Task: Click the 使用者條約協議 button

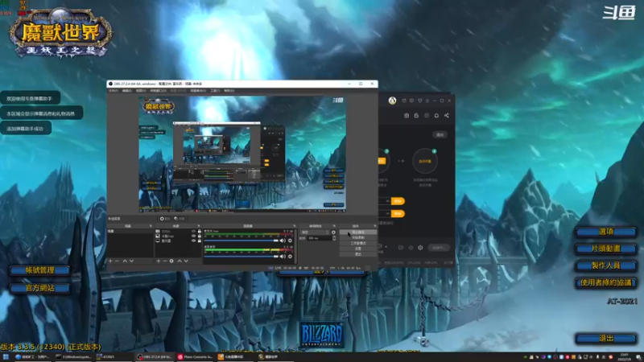Action: pyautogui.click(x=606, y=282)
